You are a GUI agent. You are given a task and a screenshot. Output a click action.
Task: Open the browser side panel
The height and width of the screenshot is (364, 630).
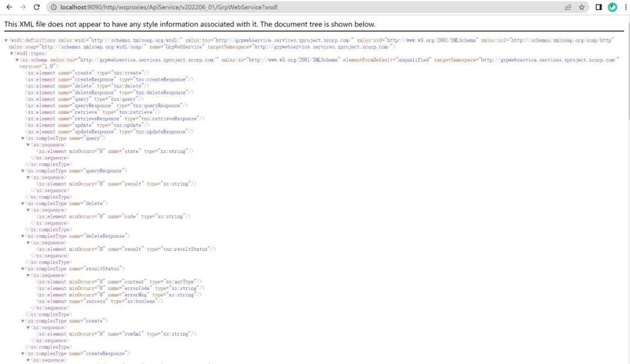[x=598, y=7]
